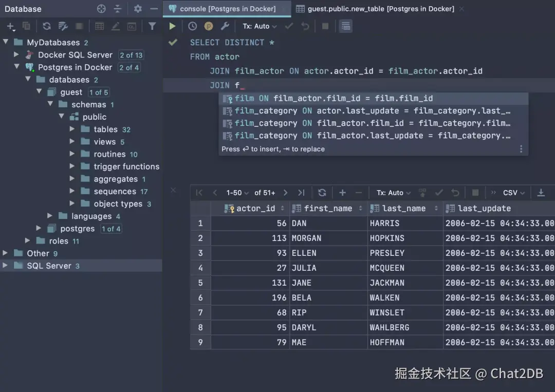555x392 pixels.
Task: Click the add new data source plus icon
Action: coord(10,26)
